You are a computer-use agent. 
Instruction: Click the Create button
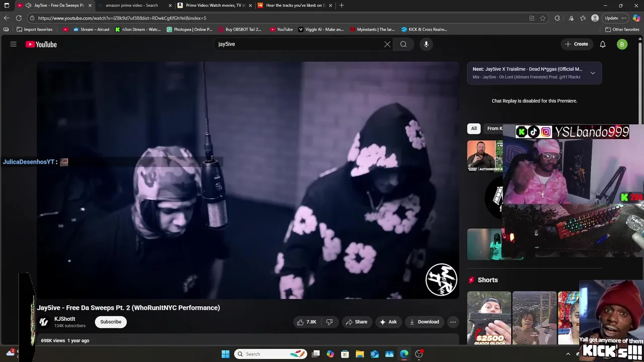click(x=577, y=44)
